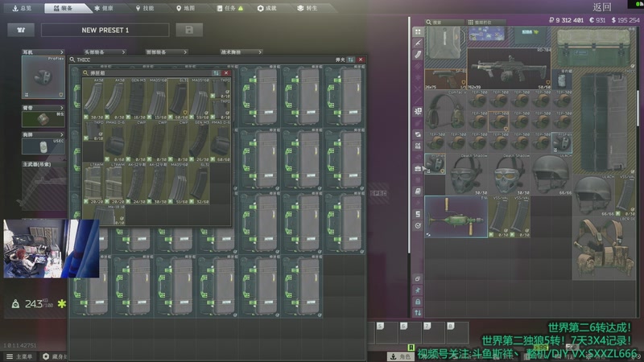Select the large green weapon case in stash
This screenshot has width=644, height=362.
(594, 47)
